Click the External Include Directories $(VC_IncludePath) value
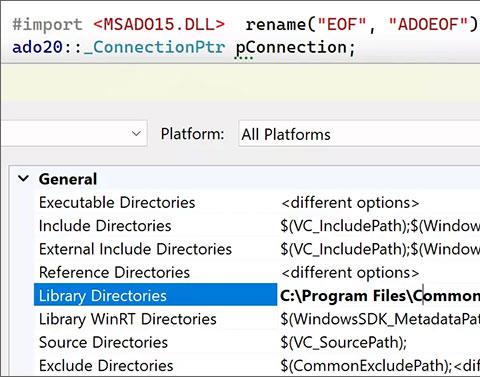The width and height of the screenshot is (480, 377). 380,249
